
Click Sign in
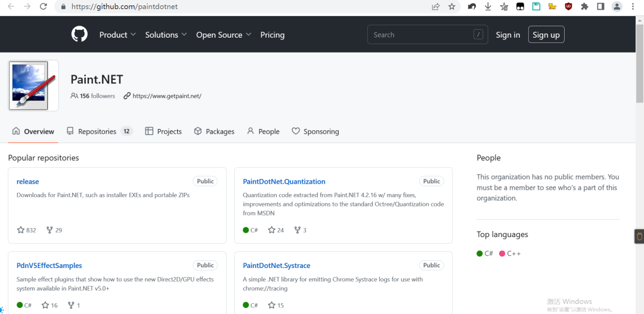507,35
